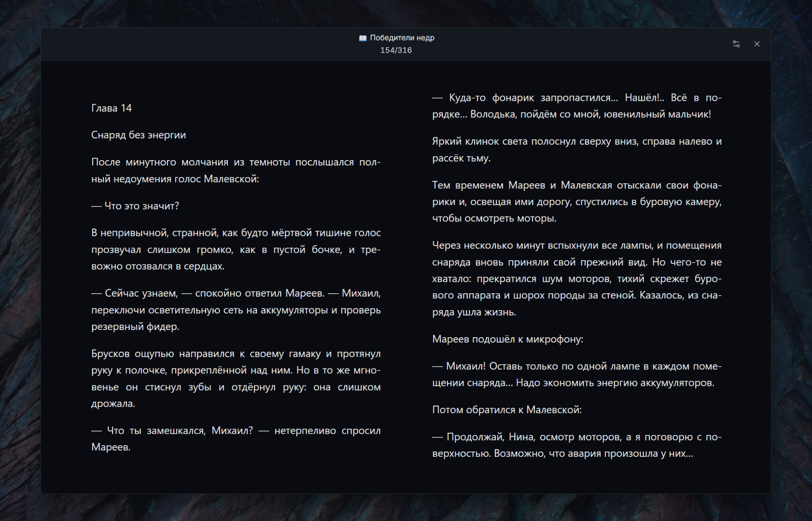Screen dimensions: 812x521
Task: Click paragraph starting Через несколько минут
Action: [x=577, y=279]
